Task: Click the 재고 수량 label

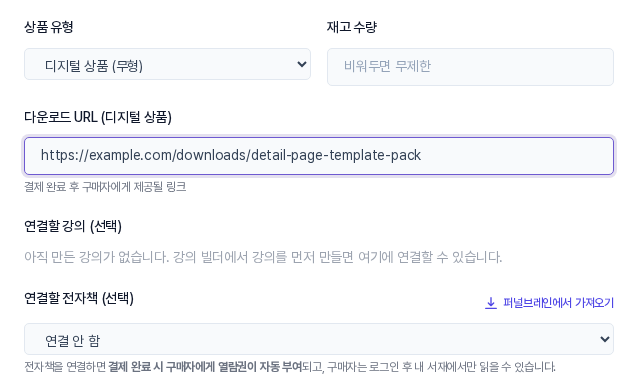Action: (352, 27)
